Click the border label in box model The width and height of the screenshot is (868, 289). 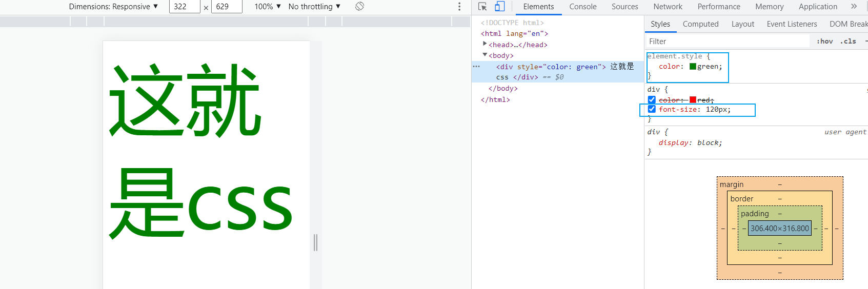pos(742,199)
